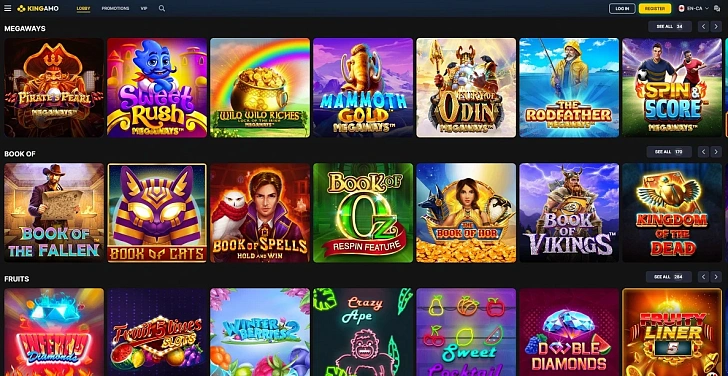728x376 pixels.
Task: Open the live chat icon
Action: 717,8
